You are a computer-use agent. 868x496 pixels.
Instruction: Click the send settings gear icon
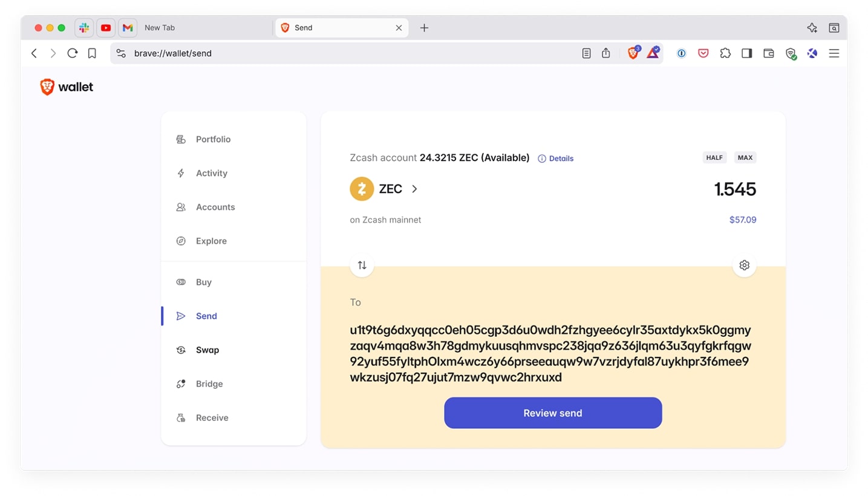pos(745,265)
